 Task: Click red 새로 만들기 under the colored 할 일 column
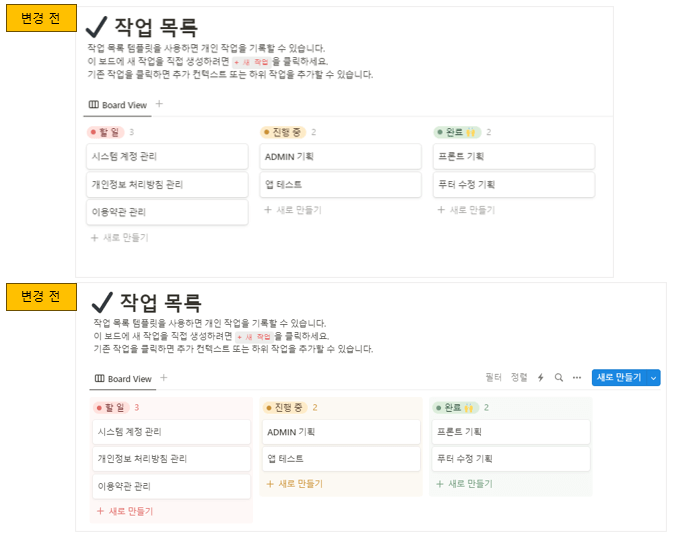pos(125,511)
